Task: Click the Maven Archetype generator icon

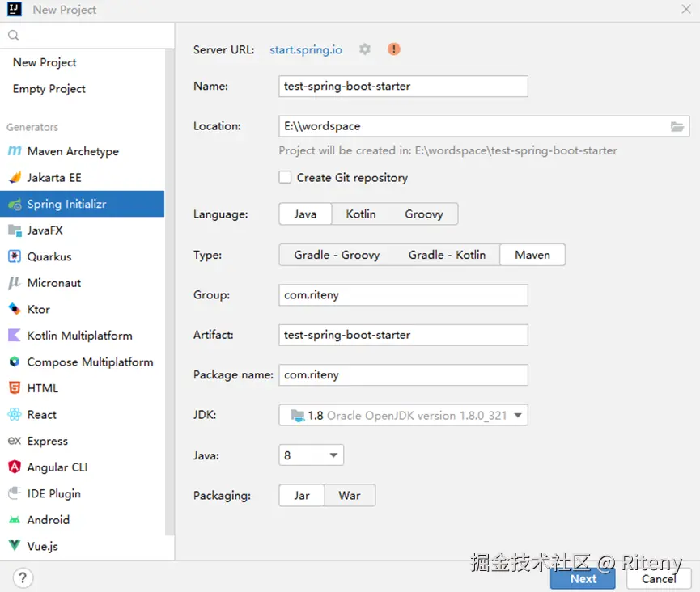Action: [x=15, y=151]
